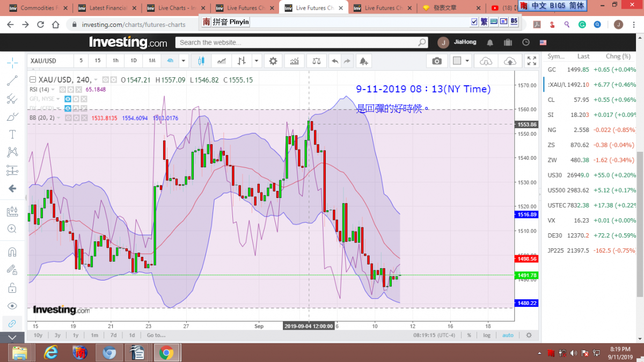Collapse the left drawing toolbar with chevron
644x362 pixels.
[12, 337]
